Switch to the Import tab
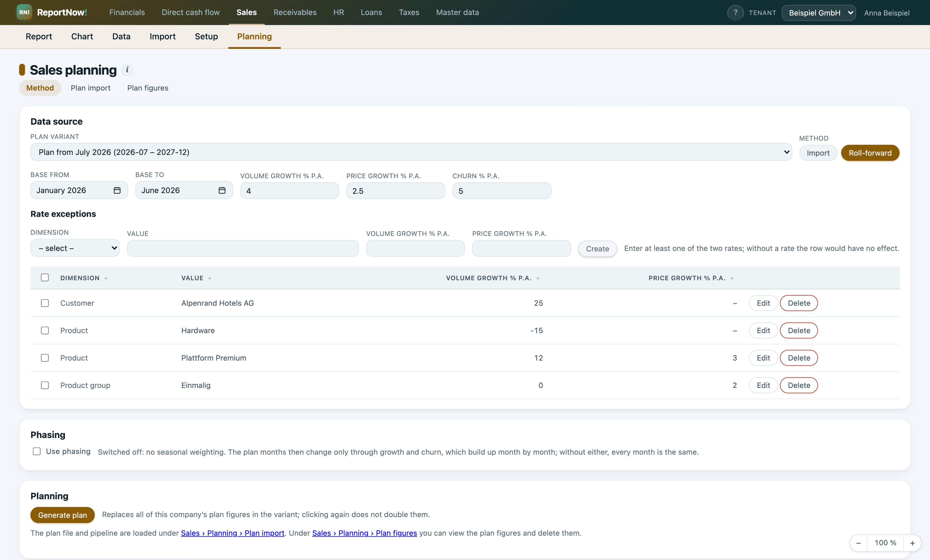The width and height of the screenshot is (930, 560). [162, 37]
